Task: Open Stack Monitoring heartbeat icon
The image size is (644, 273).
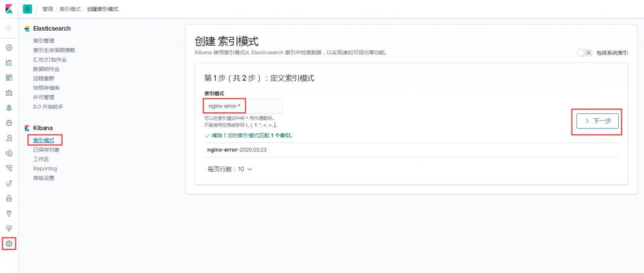Action: [x=9, y=228]
